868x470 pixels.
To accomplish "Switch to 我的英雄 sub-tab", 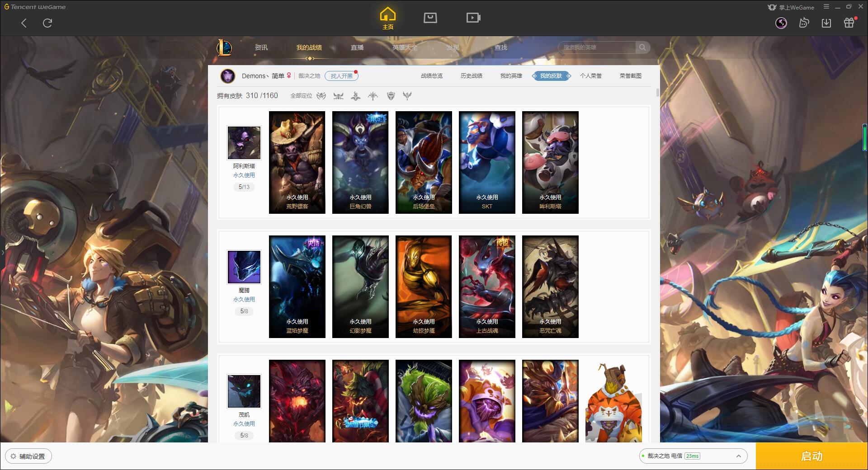I will click(x=511, y=76).
